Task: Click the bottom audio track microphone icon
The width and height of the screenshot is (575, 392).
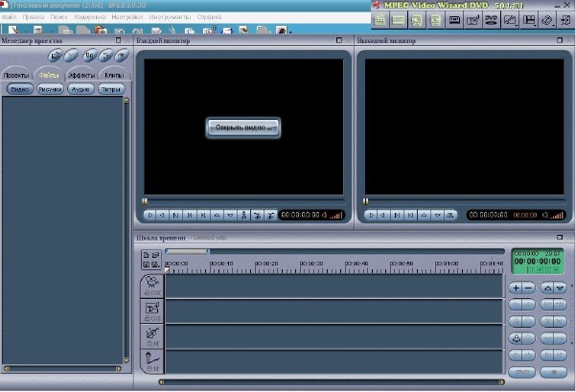Action: [x=151, y=360]
